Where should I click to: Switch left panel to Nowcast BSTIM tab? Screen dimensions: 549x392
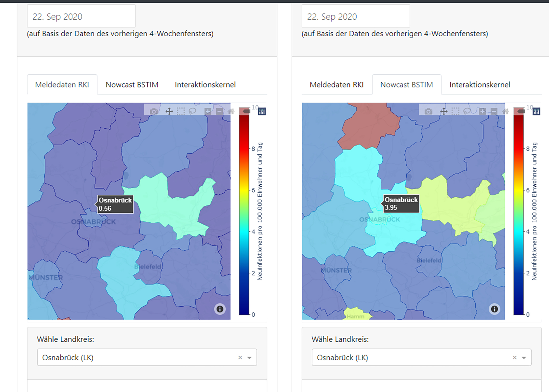[132, 85]
